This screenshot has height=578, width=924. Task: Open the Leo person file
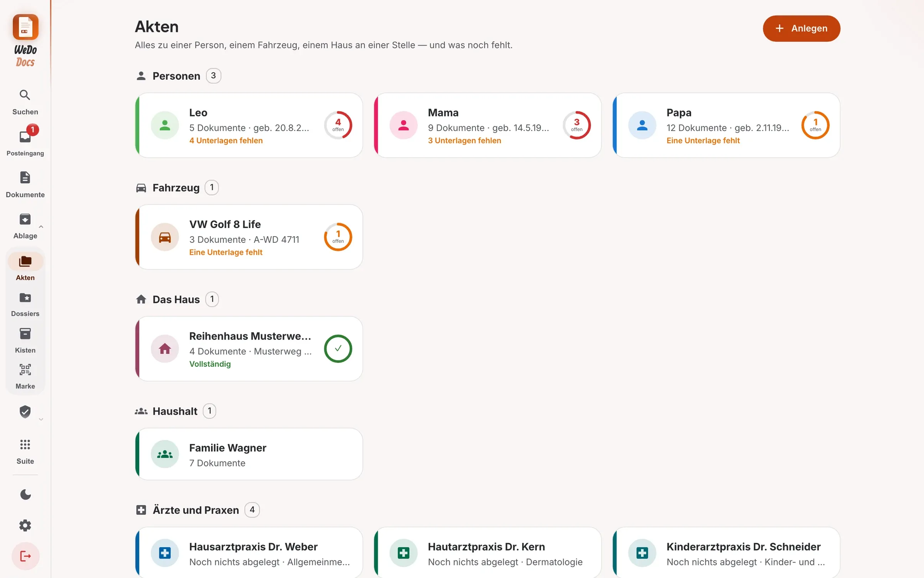(x=249, y=125)
